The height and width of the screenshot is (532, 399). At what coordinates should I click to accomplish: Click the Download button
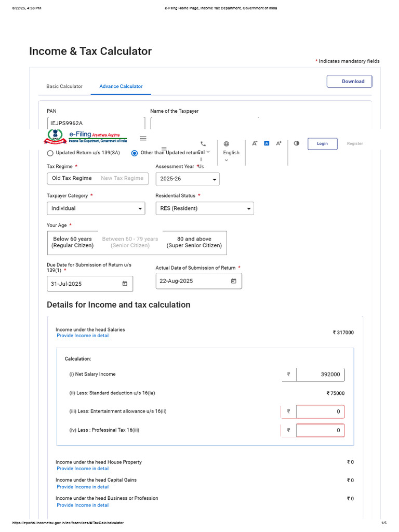click(350, 82)
